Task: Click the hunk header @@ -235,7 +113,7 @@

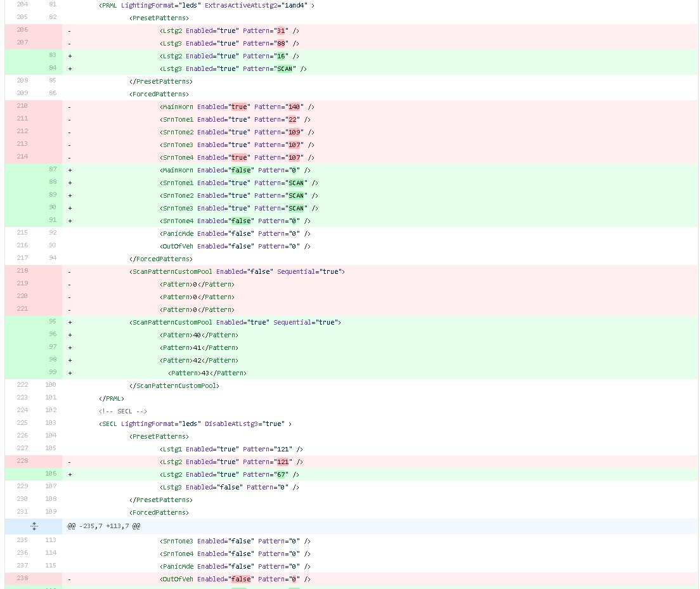Action: pos(104,526)
